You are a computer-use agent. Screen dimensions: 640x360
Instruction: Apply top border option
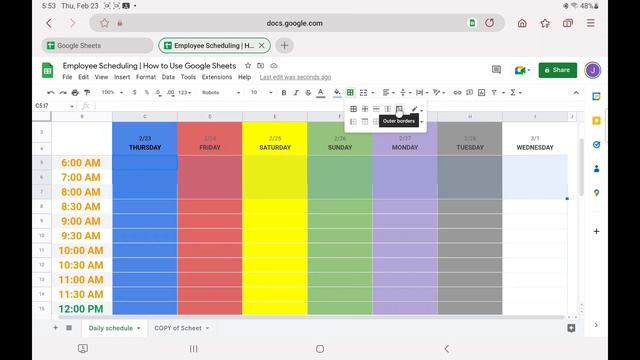pyautogui.click(x=365, y=121)
